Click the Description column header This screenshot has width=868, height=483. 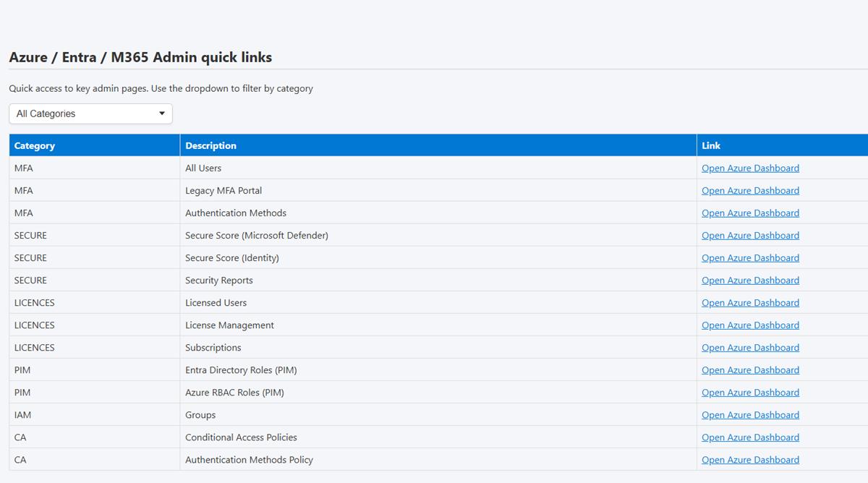(210, 145)
